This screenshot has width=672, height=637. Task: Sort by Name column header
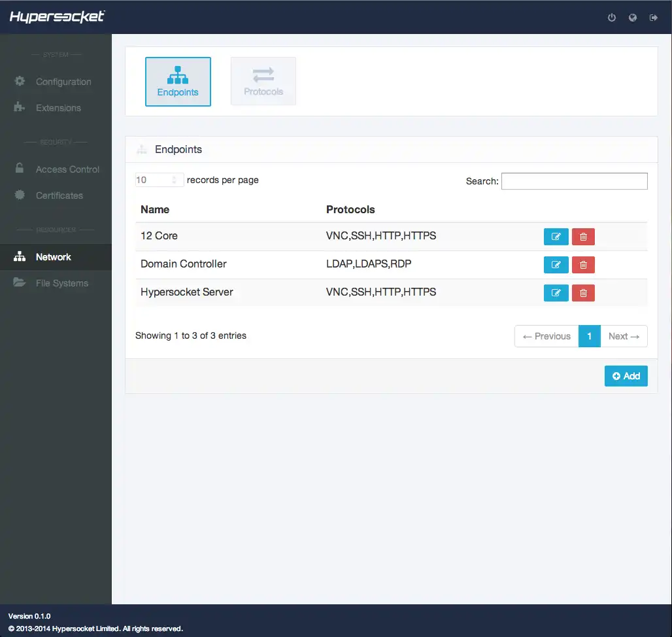tap(155, 210)
